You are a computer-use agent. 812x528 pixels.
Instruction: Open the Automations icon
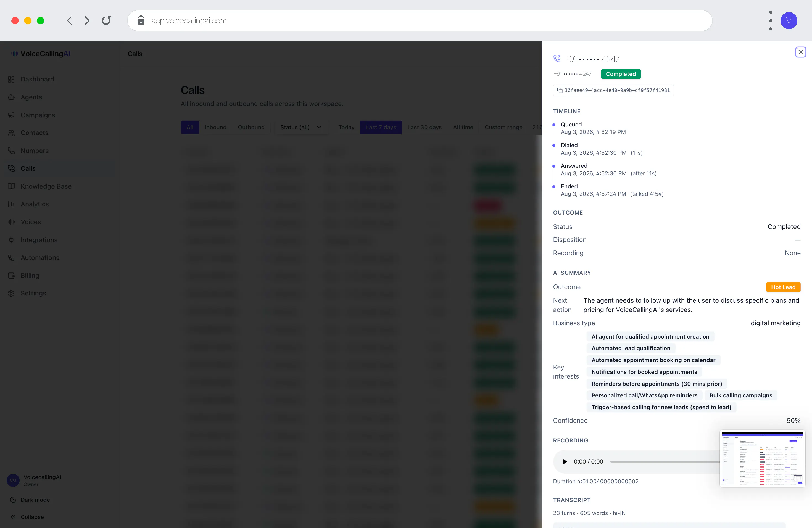click(x=11, y=258)
